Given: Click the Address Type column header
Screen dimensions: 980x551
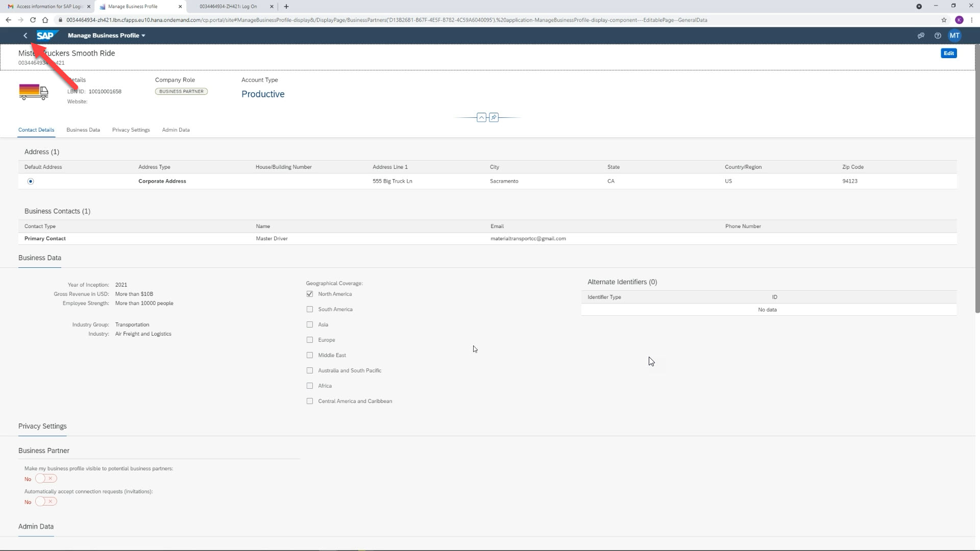Looking at the screenshot, I should click(154, 167).
